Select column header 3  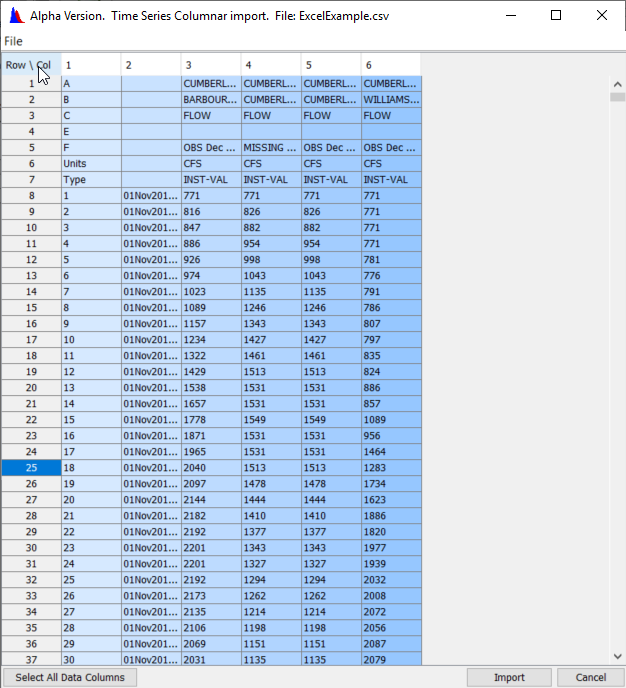pos(210,65)
